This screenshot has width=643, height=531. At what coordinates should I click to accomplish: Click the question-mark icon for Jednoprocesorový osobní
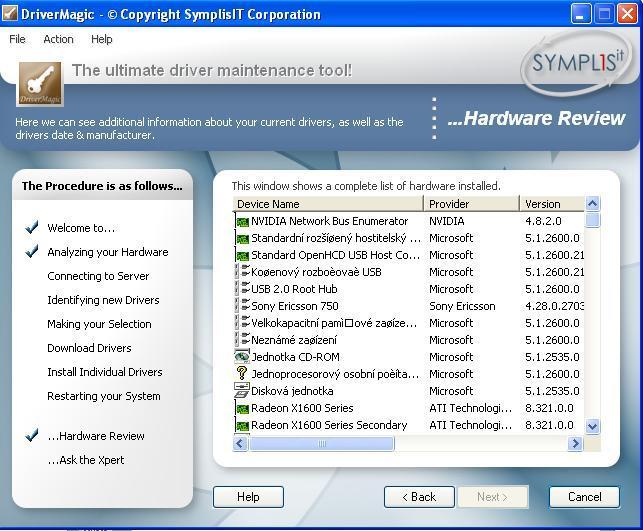pos(242,373)
